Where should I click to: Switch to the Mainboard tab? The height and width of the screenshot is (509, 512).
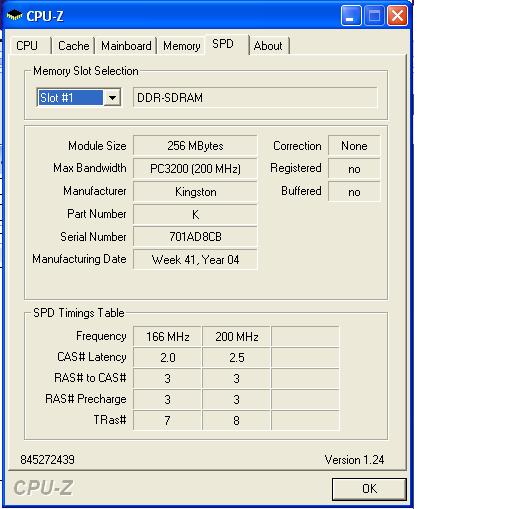point(126,46)
